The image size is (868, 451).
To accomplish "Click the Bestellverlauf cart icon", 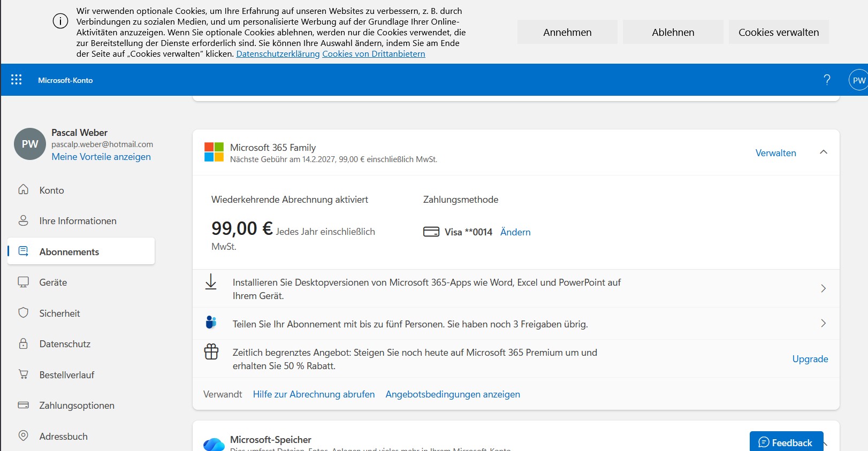I will coord(24,374).
